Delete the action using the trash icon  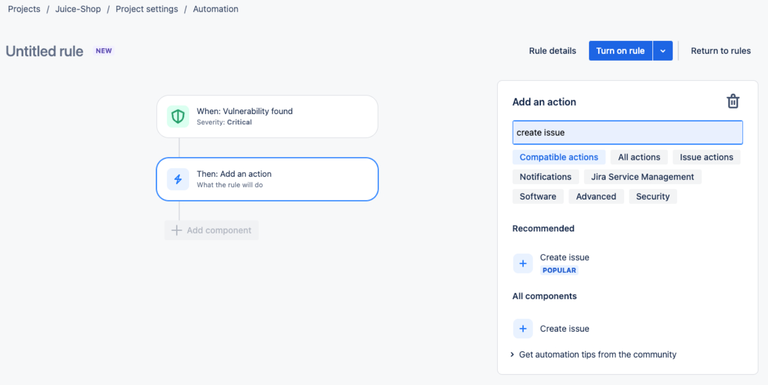tap(733, 101)
